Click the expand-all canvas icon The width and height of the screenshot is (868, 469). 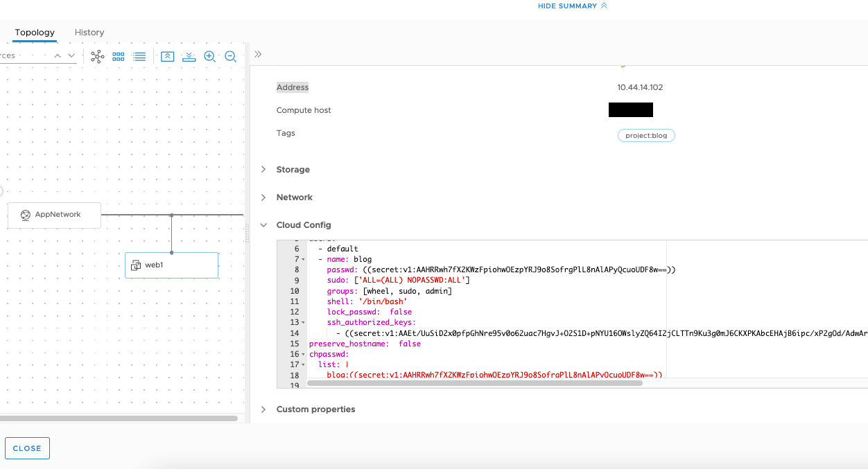167,56
